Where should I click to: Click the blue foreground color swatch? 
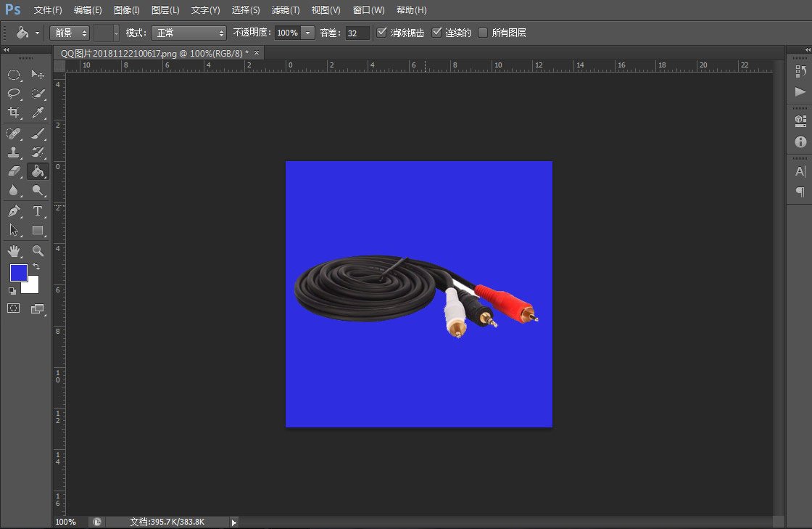pos(18,273)
